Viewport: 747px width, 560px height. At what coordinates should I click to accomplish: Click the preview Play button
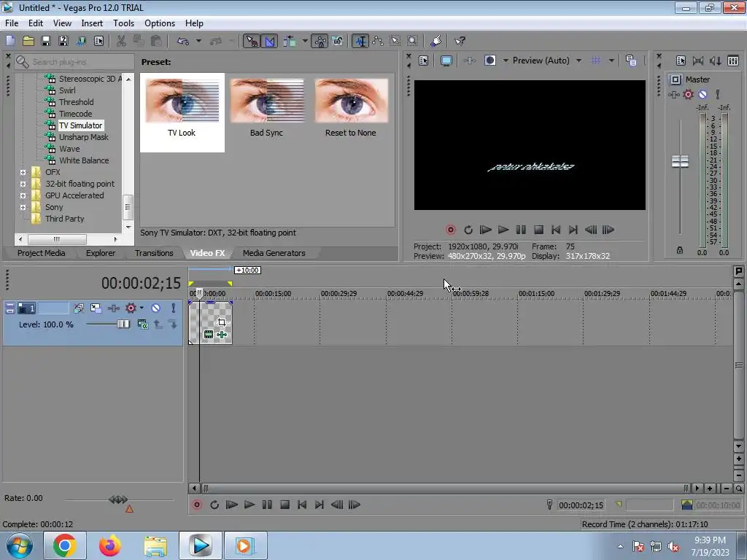[503, 230]
